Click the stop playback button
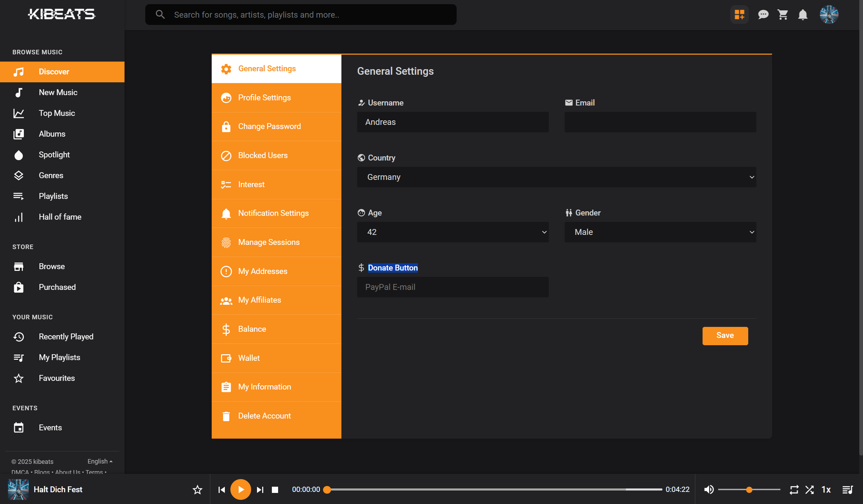The width and height of the screenshot is (863, 504). 275,489
